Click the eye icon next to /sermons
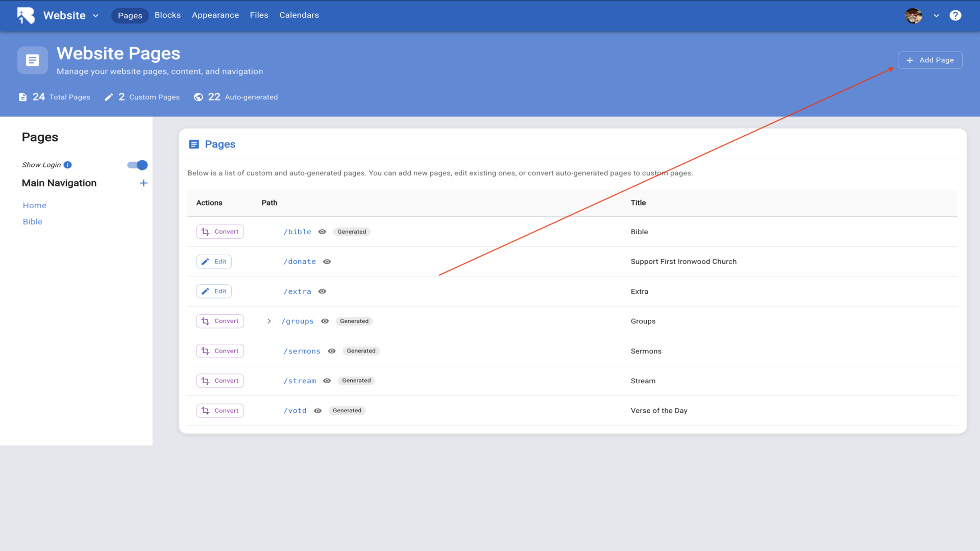 pos(331,351)
